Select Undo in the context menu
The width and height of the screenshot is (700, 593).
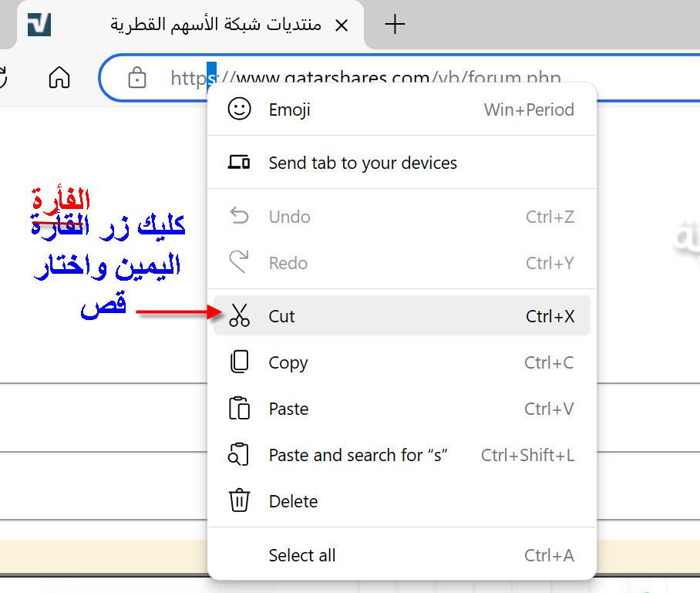[x=289, y=217]
